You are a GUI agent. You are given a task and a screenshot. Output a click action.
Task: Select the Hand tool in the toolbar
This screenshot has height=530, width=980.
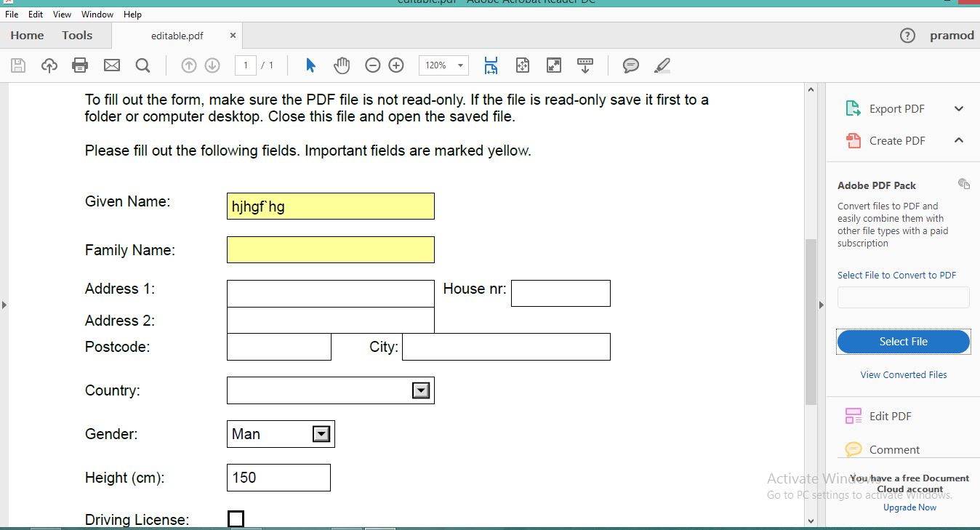pos(341,65)
